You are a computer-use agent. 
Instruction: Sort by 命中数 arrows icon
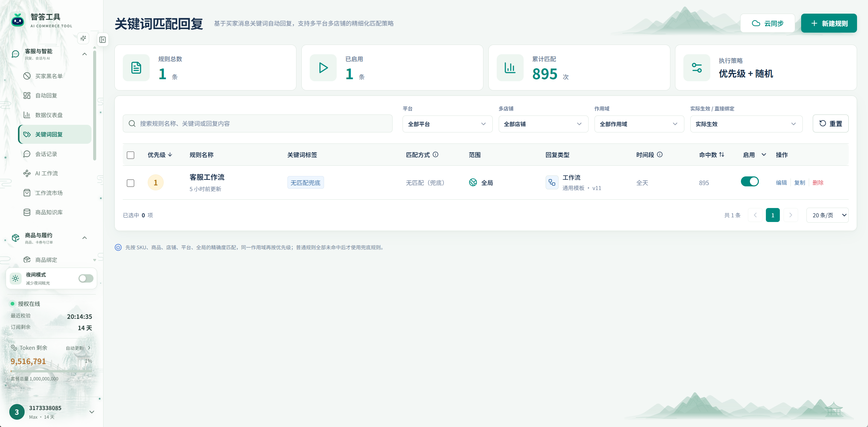[x=721, y=155]
